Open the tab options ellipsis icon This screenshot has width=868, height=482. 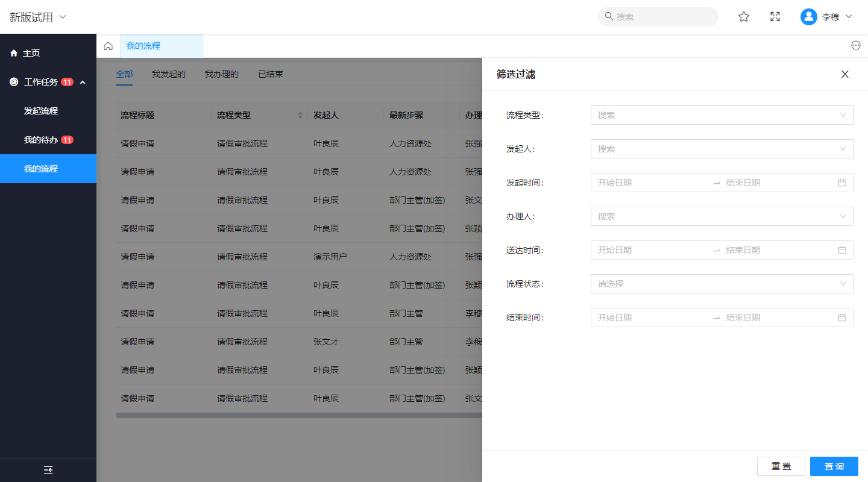point(856,45)
